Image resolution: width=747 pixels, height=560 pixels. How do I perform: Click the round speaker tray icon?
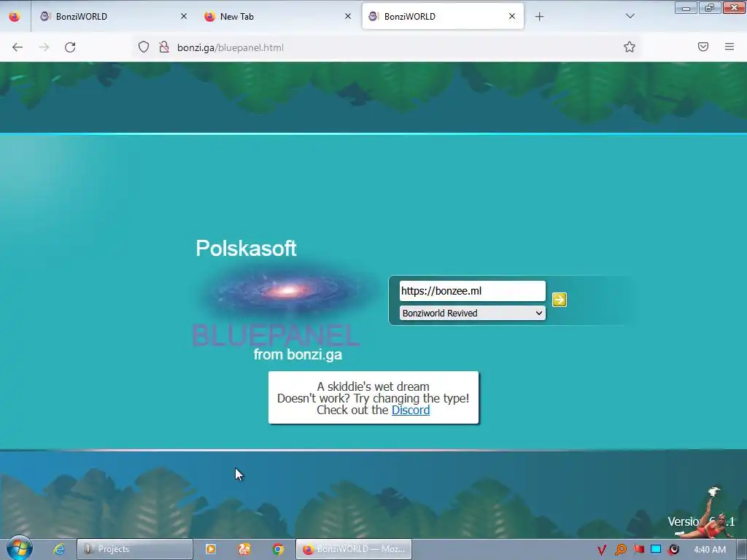pyautogui.click(x=673, y=550)
